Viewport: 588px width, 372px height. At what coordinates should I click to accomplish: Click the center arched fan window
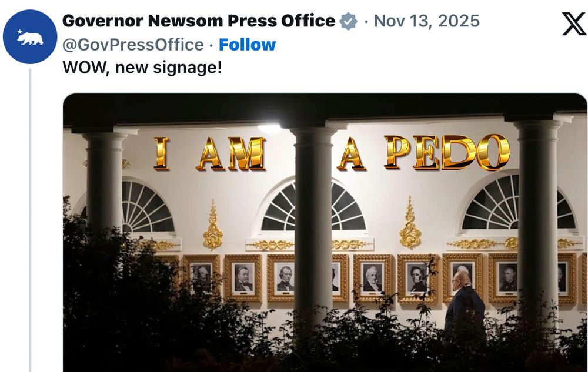[x=313, y=206]
